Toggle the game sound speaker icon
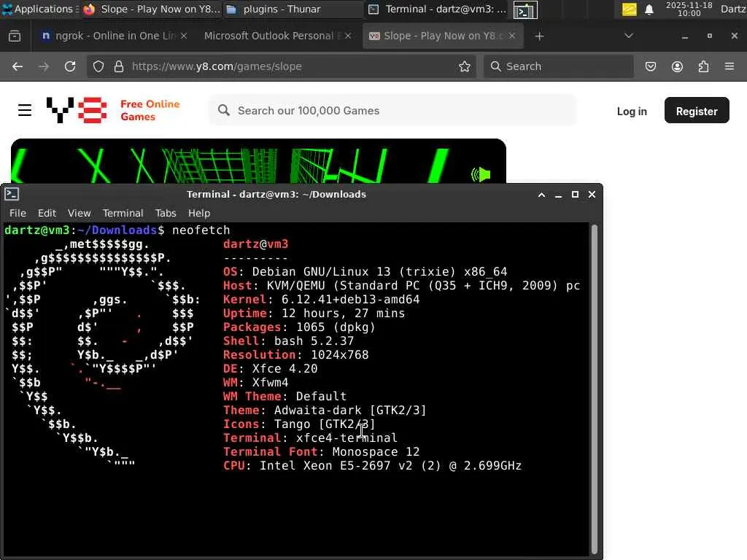This screenshot has width=747, height=560. (481, 175)
